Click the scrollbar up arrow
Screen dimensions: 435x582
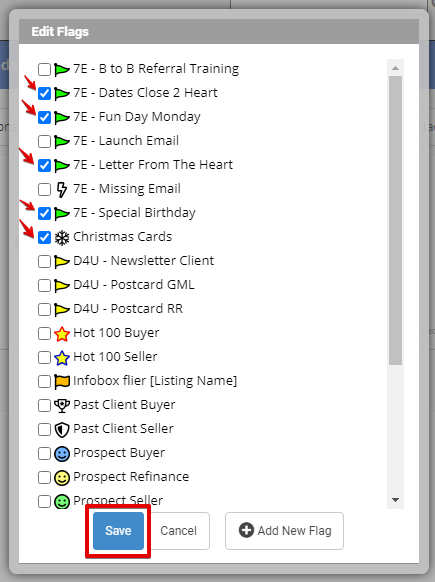395,68
